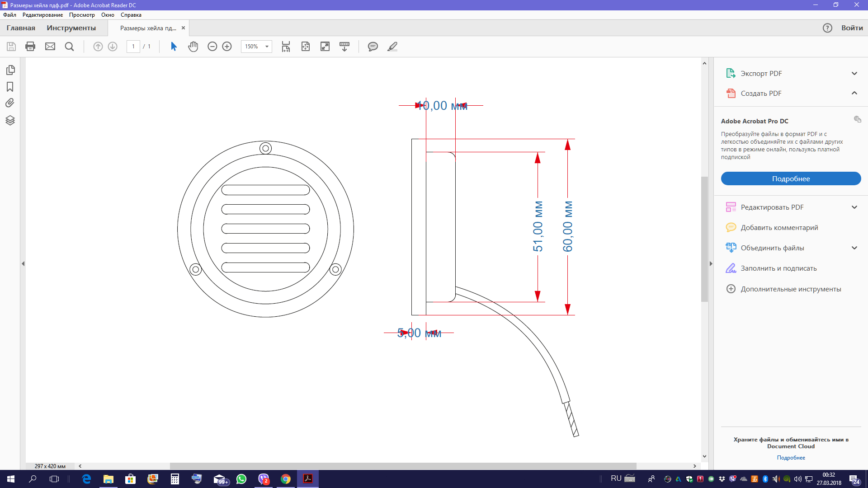Open attachments paperclip panel
868x488 pixels.
pos(10,103)
